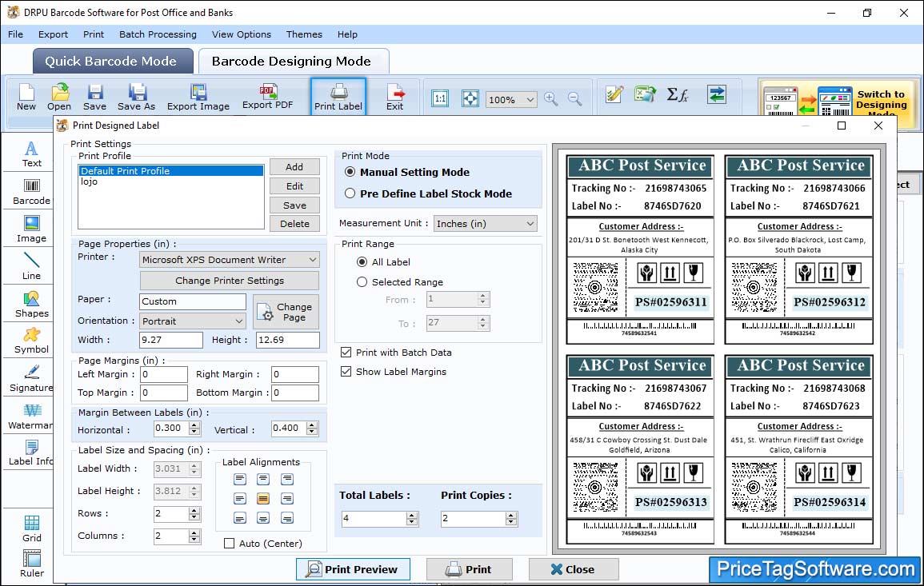The width and height of the screenshot is (924, 586).
Task: Choose Selected Range radio option
Action: tap(362, 282)
